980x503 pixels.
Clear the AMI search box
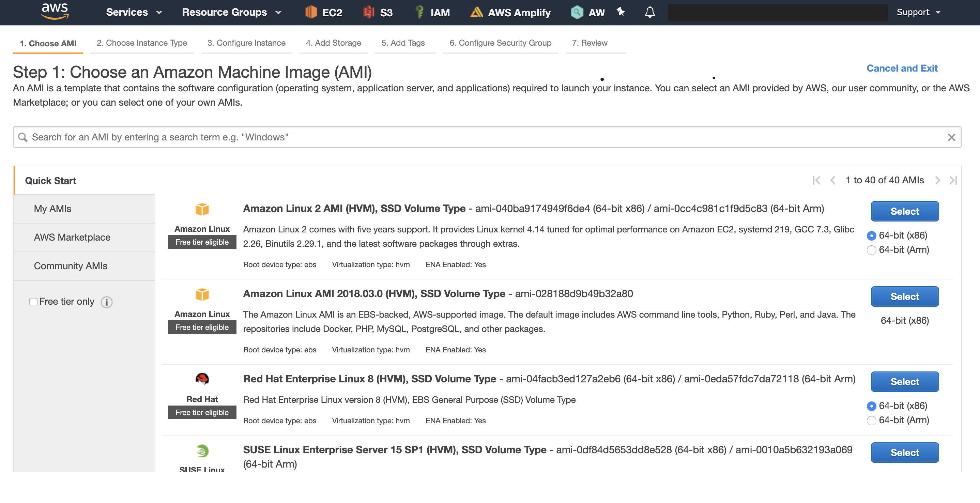pos(951,137)
